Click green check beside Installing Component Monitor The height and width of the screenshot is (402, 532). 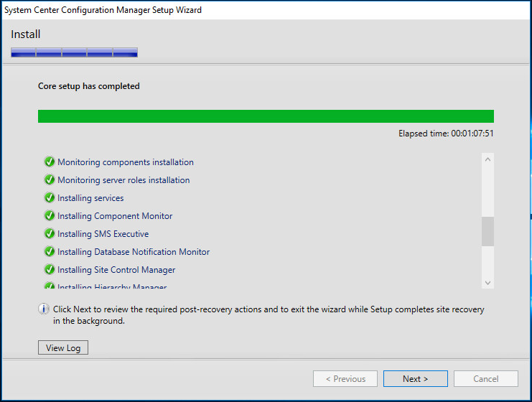coord(50,216)
